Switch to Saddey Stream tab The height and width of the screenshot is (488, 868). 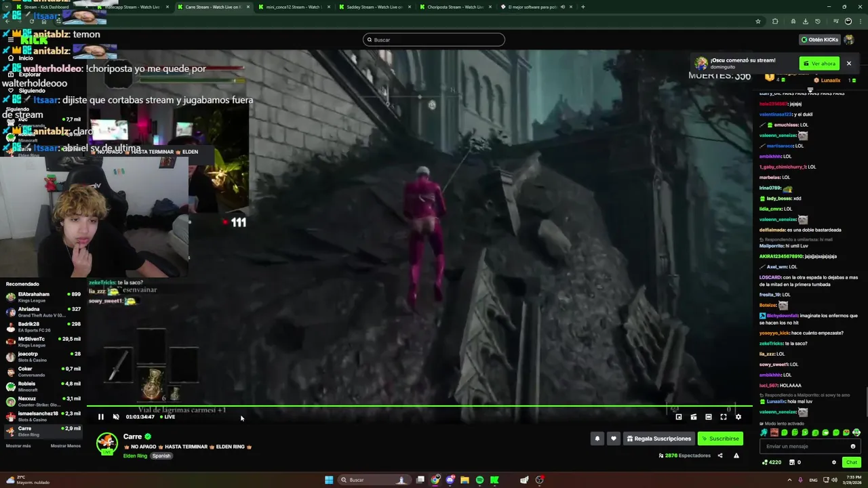click(374, 7)
